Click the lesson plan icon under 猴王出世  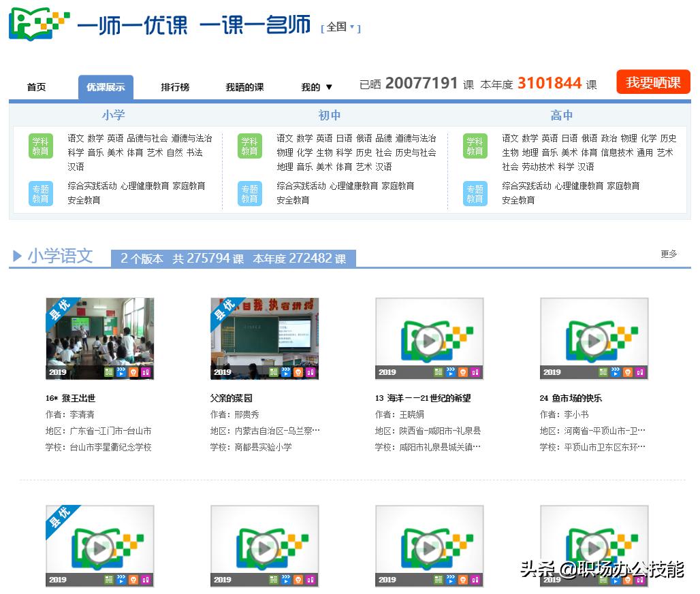point(109,372)
